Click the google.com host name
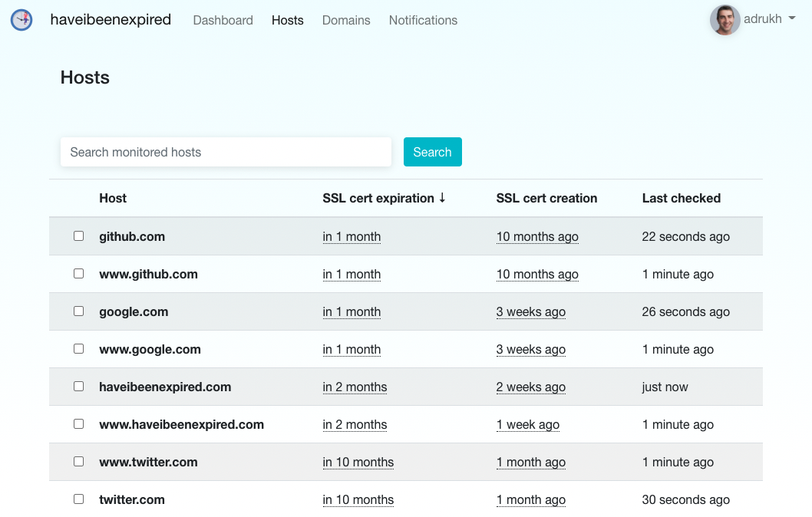 pyautogui.click(x=134, y=311)
